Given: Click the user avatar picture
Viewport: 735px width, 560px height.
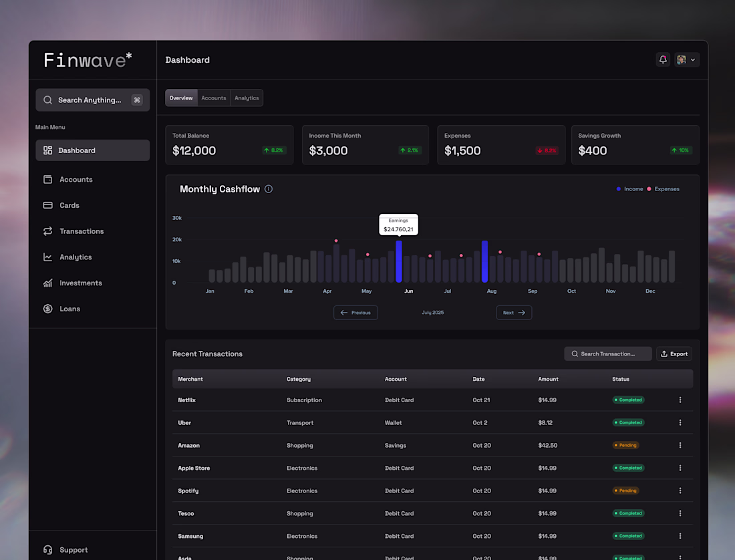Looking at the screenshot, I should tap(681, 59).
